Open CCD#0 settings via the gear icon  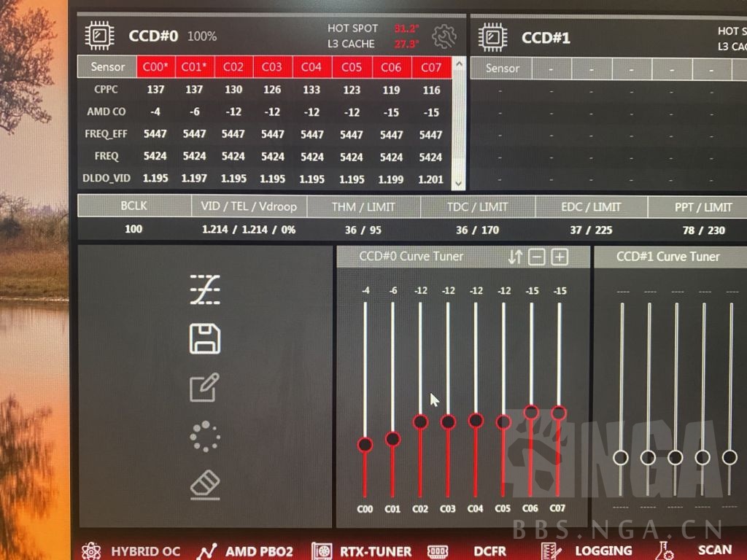444,37
